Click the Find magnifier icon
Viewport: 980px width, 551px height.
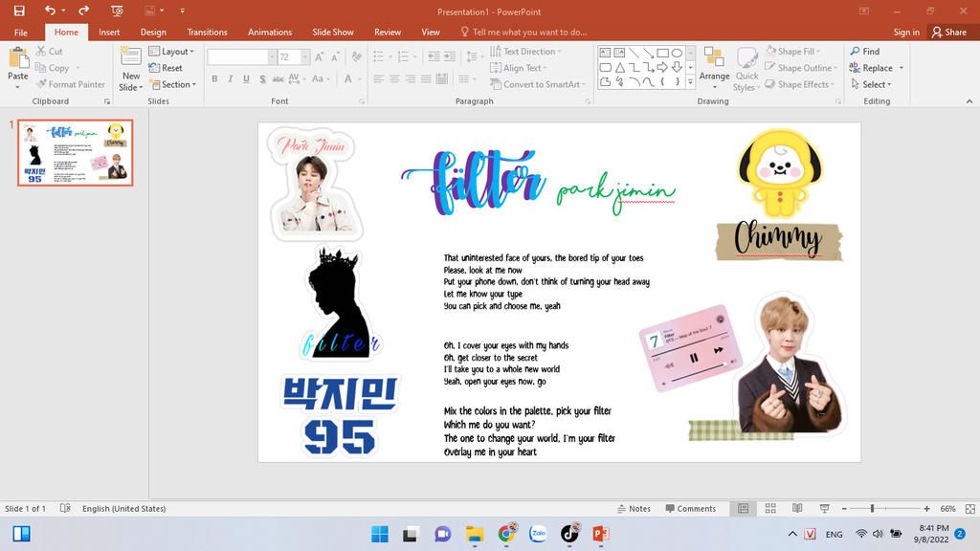[855, 52]
